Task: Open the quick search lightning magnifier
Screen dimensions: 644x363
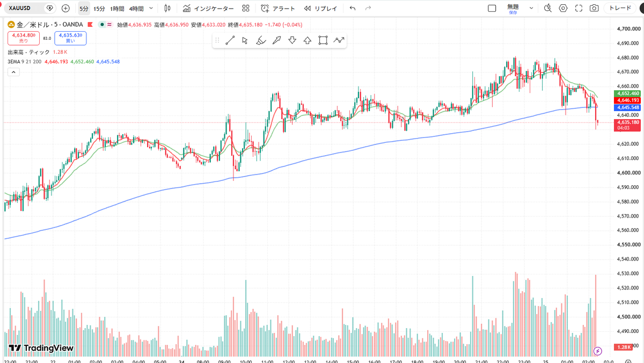Action: pyautogui.click(x=548, y=9)
